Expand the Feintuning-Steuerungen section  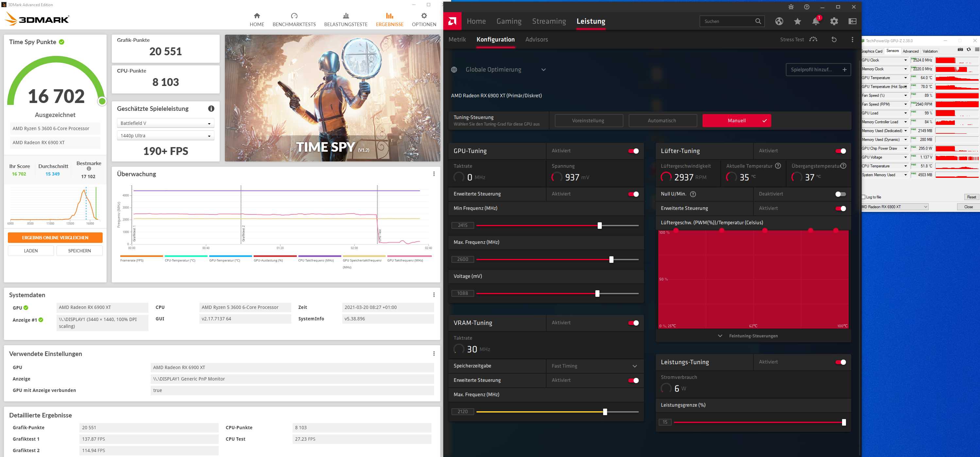(x=748, y=336)
